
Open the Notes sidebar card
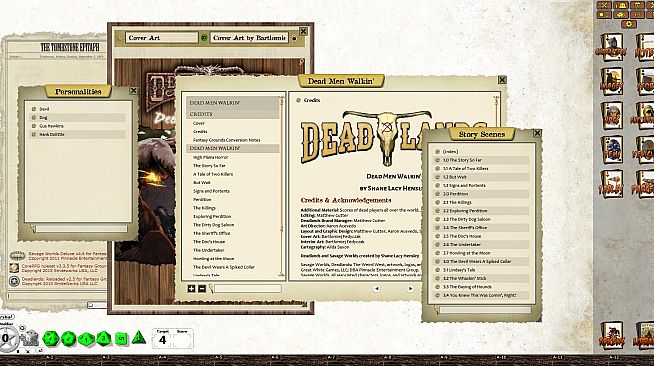pyautogui.click(x=645, y=48)
